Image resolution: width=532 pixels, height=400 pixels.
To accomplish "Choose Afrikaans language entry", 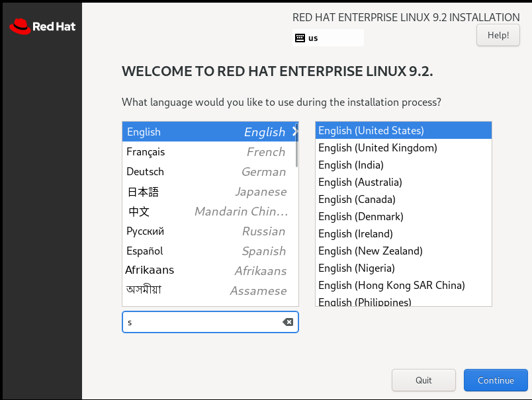I will pyautogui.click(x=205, y=271).
